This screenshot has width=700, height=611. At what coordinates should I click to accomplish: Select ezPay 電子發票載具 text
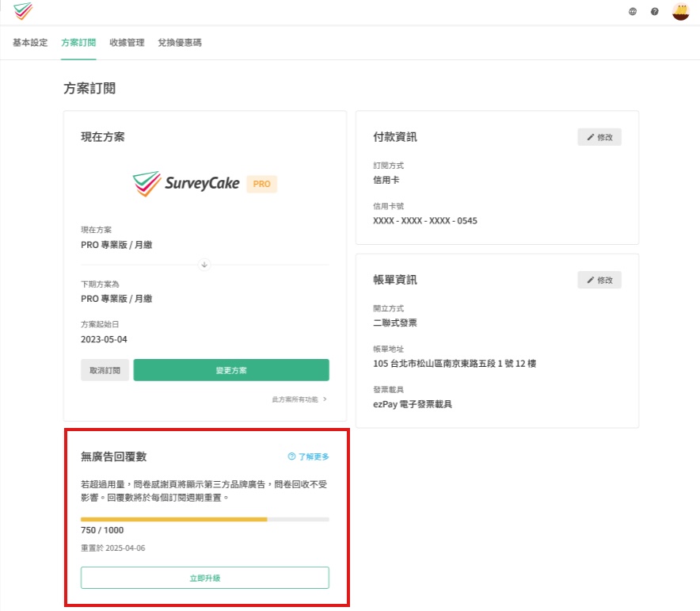pos(413,404)
